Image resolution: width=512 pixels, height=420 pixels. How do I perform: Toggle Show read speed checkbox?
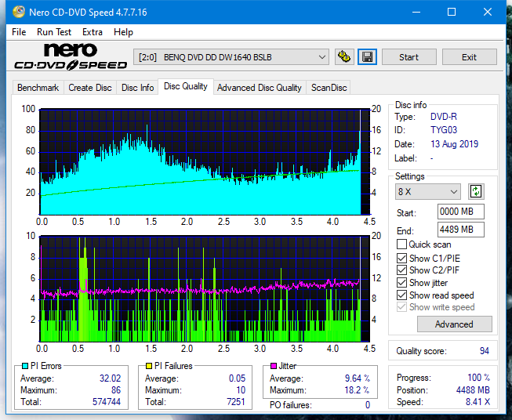point(401,295)
